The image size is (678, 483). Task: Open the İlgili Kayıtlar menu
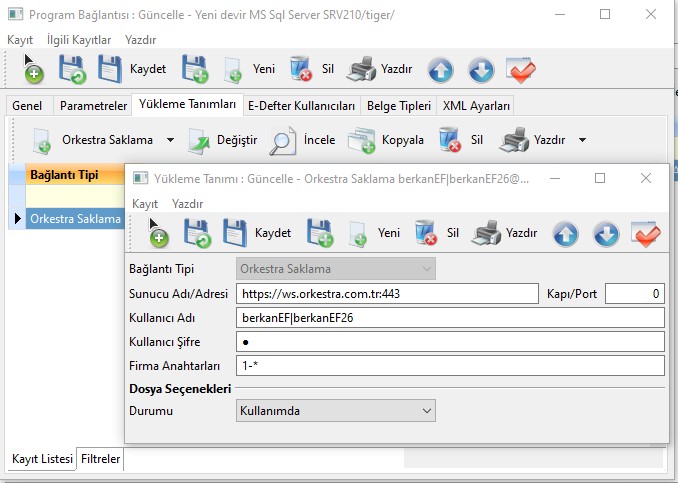pos(79,39)
